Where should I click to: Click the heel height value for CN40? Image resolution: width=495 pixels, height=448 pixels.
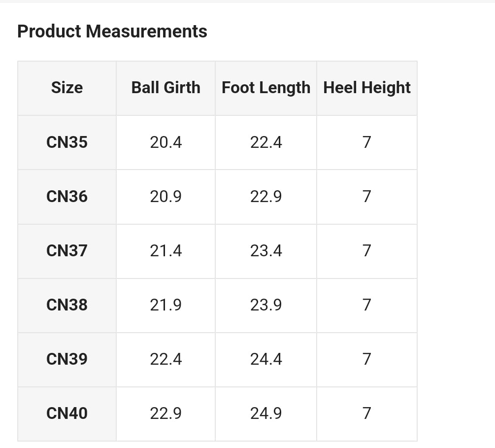tap(366, 414)
